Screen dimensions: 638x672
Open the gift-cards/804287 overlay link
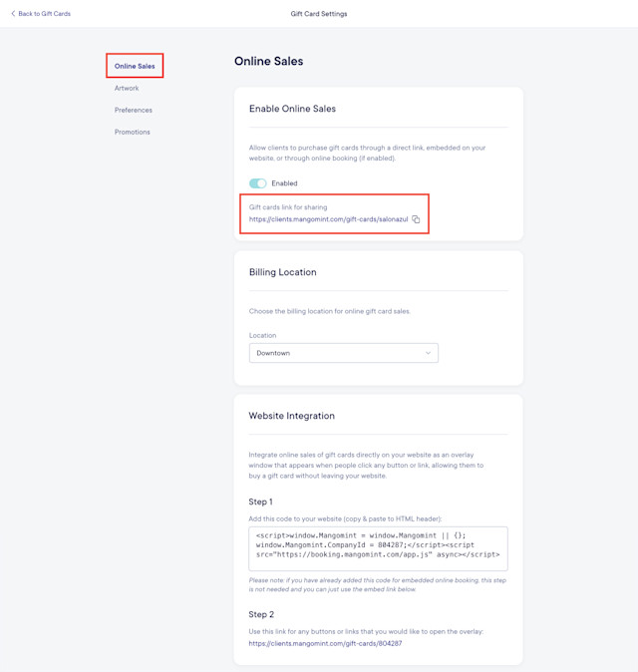click(x=325, y=643)
